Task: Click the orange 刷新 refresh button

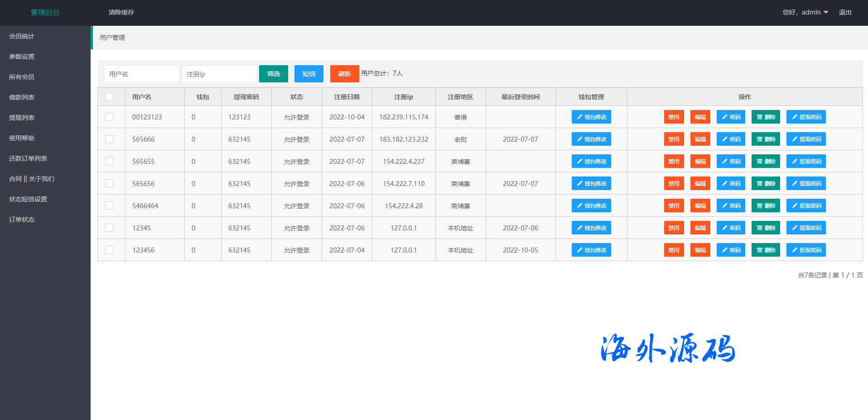Action: [344, 74]
